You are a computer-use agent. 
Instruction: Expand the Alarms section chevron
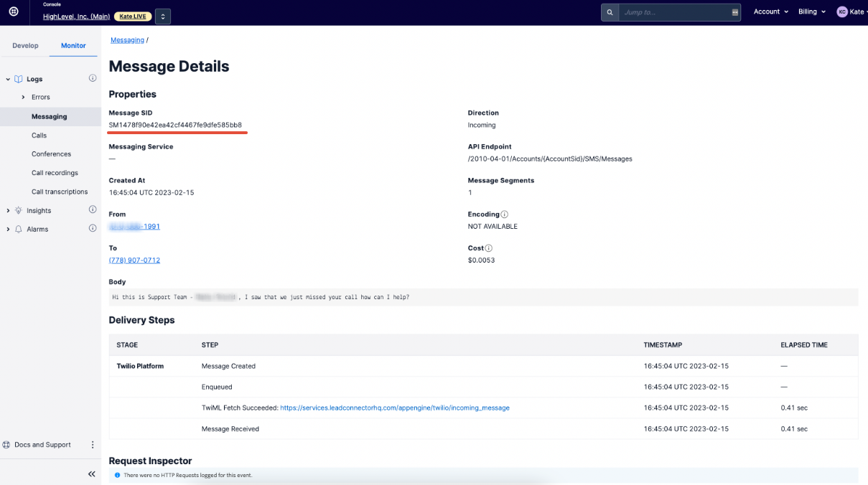point(8,229)
